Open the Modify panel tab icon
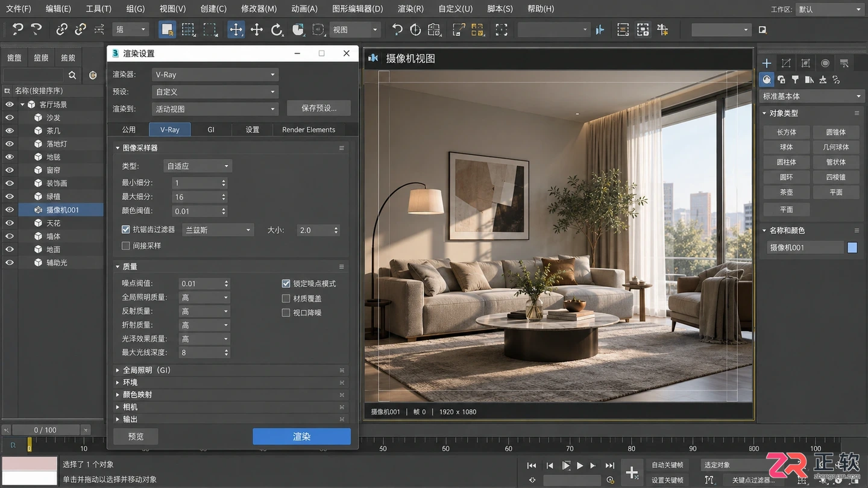 click(x=786, y=63)
